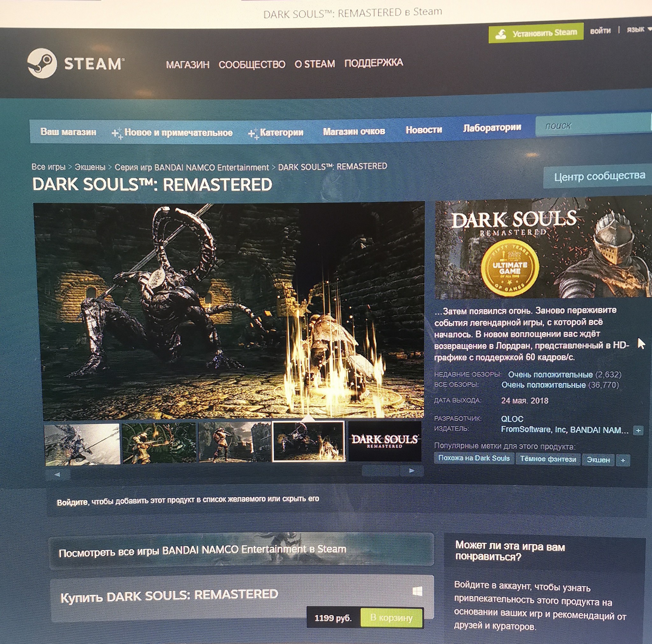Screen dimensions: 652x644
Task: Select the dragon screenshot thumbnail
Action: point(82,444)
